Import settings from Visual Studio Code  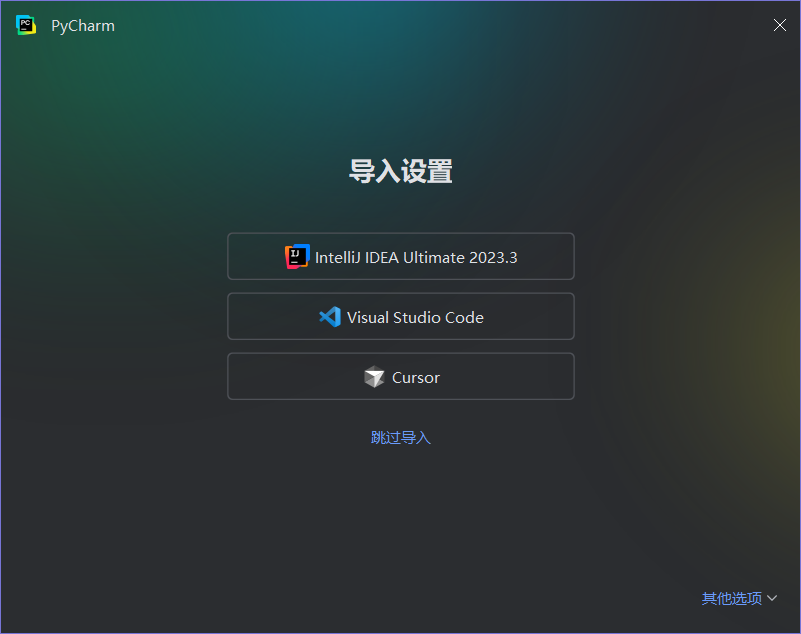400,316
